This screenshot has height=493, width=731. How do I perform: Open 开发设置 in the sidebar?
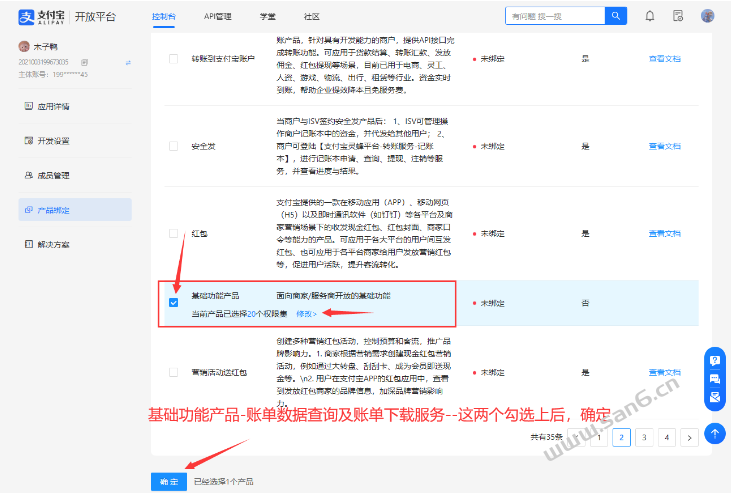75,141
